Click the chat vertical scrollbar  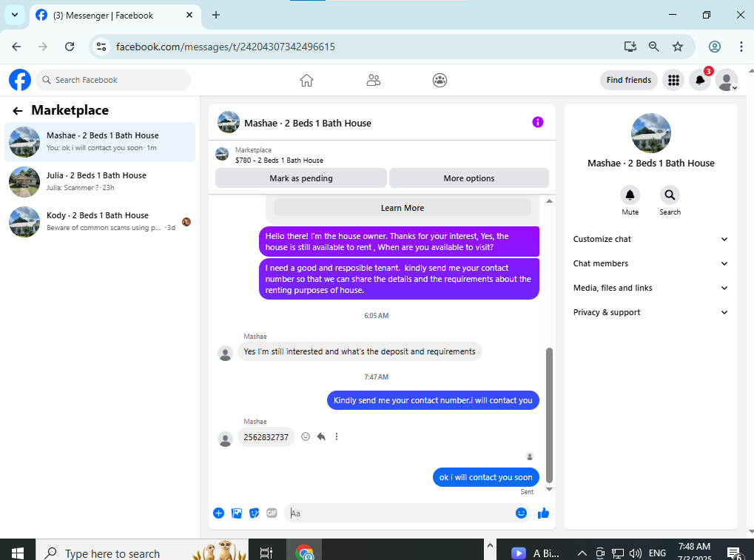[549, 415]
